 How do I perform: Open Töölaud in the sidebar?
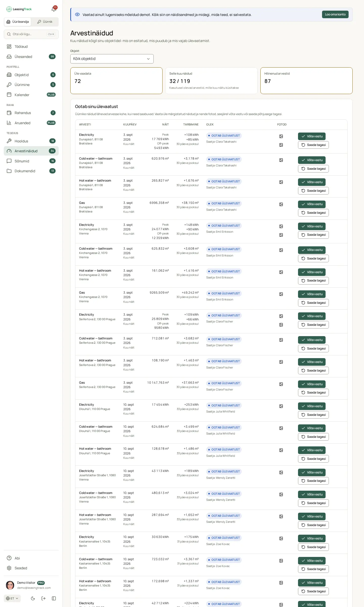pyautogui.click(x=31, y=47)
